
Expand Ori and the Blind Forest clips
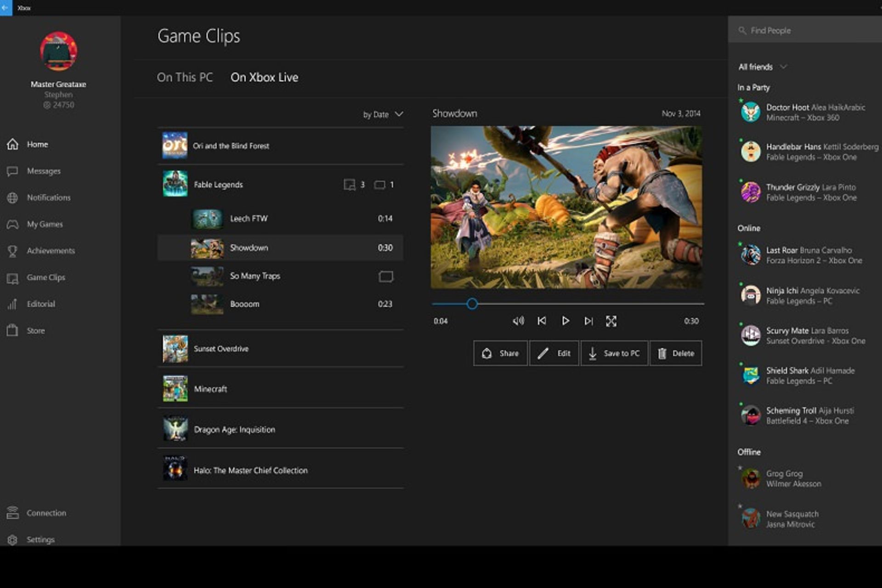pyautogui.click(x=280, y=146)
